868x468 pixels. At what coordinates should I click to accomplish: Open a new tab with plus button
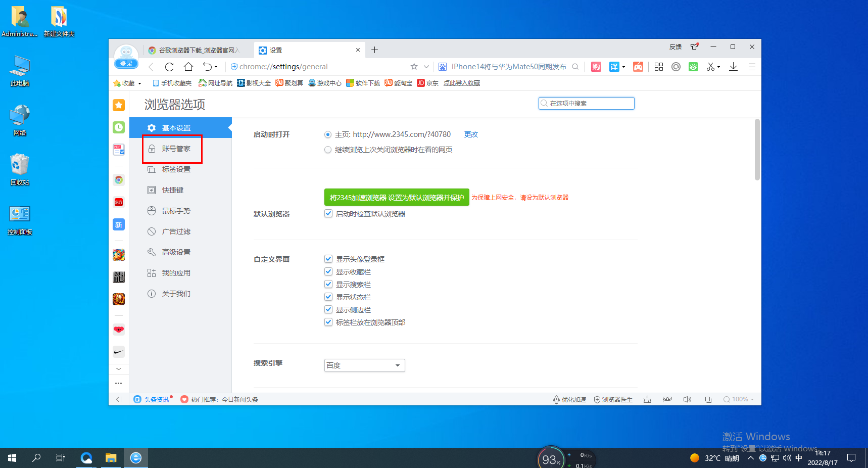(x=374, y=50)
